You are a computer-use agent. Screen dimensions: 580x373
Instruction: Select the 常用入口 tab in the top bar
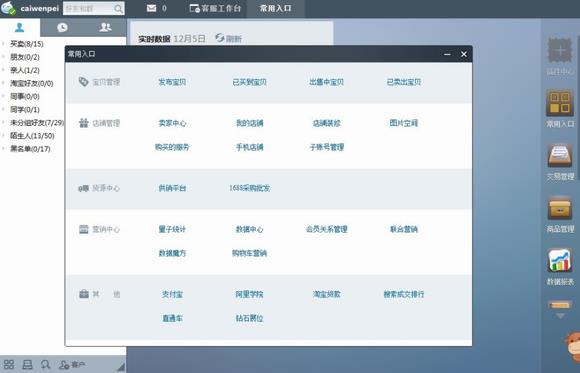(x=276, y=8)
